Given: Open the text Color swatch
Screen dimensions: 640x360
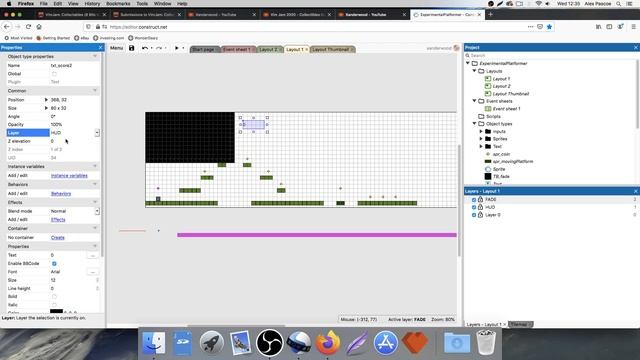Looking at the screenshot, I should (x=56, y=311).
